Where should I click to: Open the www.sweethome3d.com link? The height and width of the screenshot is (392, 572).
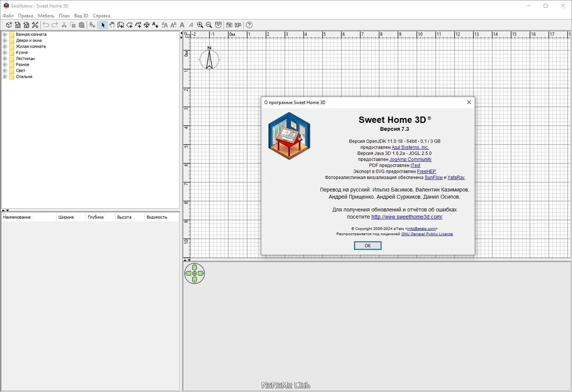click(407, 217)
